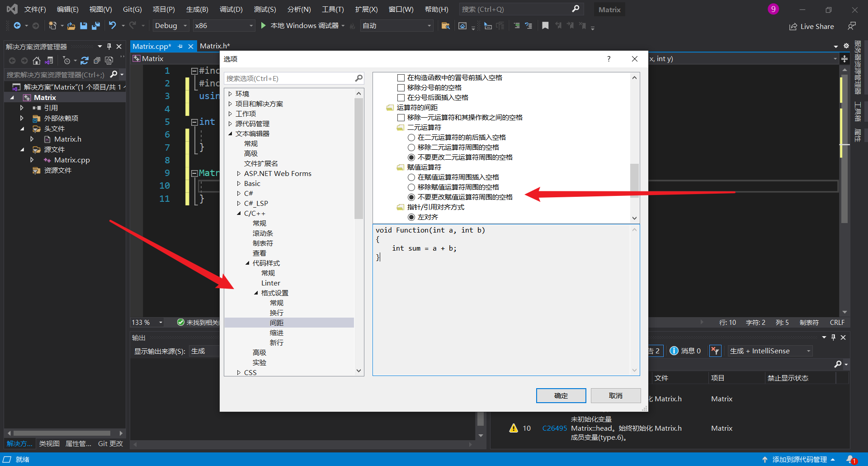The width and height of the screenshot is (868, 466).
Task: Open Matrix.cpp in Solution Explorer
Action: point(72,160)
